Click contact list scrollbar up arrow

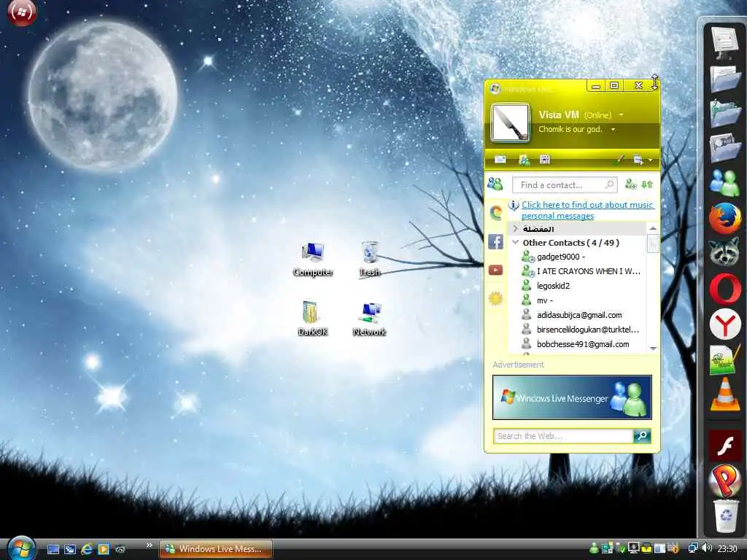pyautogui.click(x=653, y=228)
